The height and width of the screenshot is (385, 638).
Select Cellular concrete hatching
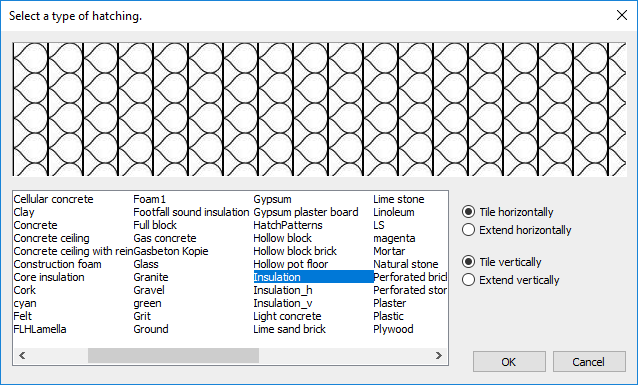click(x=53, y=199)
